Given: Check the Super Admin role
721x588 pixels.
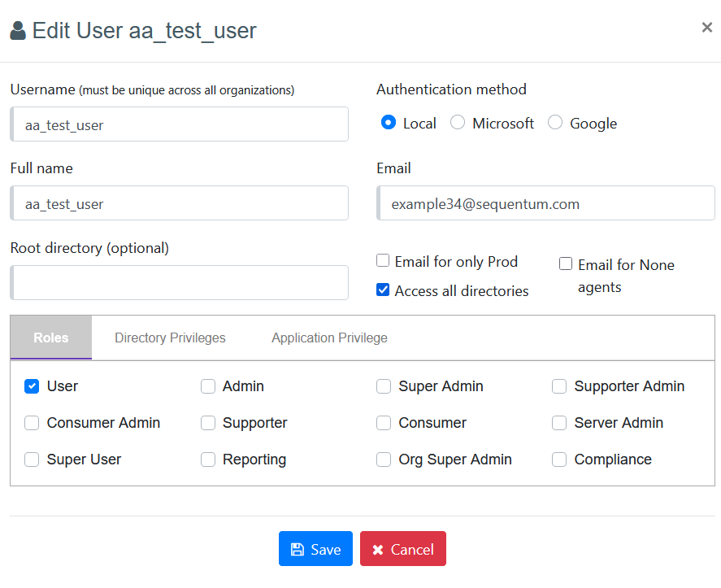Looking at the screenshot, I should 384,386.
